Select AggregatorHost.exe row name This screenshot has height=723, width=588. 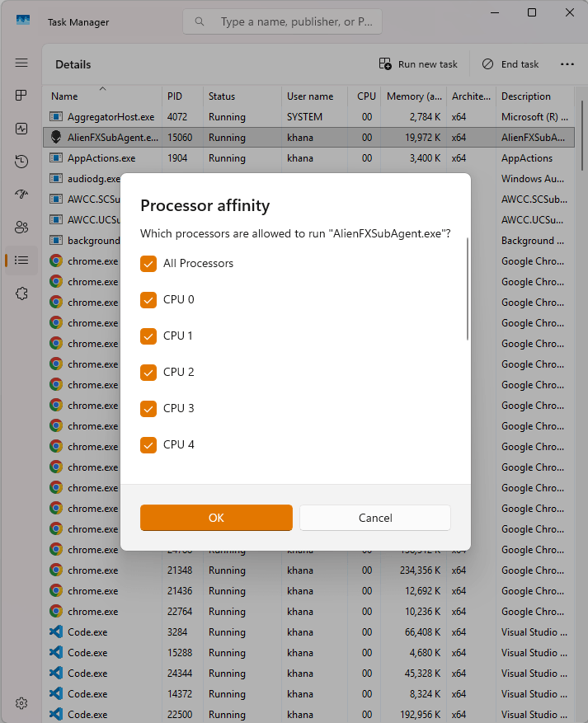tap(111, 117)
